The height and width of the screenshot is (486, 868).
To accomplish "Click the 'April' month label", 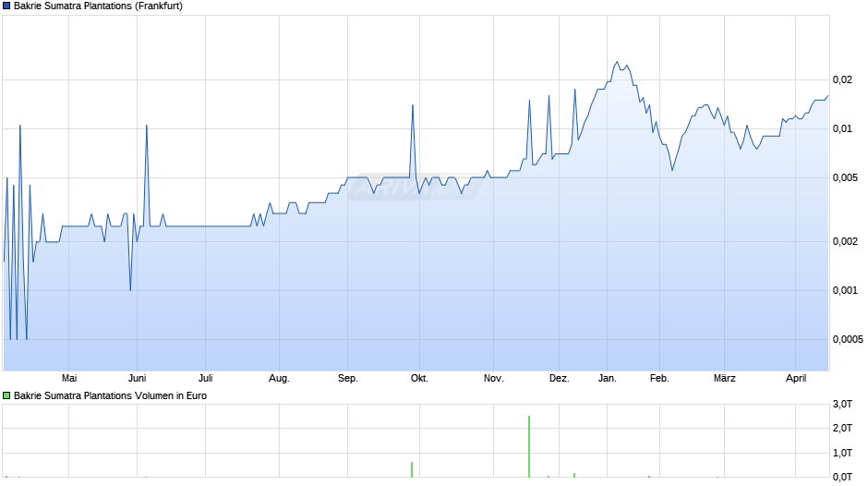I will pyautogui.click(x=796, y=379).
